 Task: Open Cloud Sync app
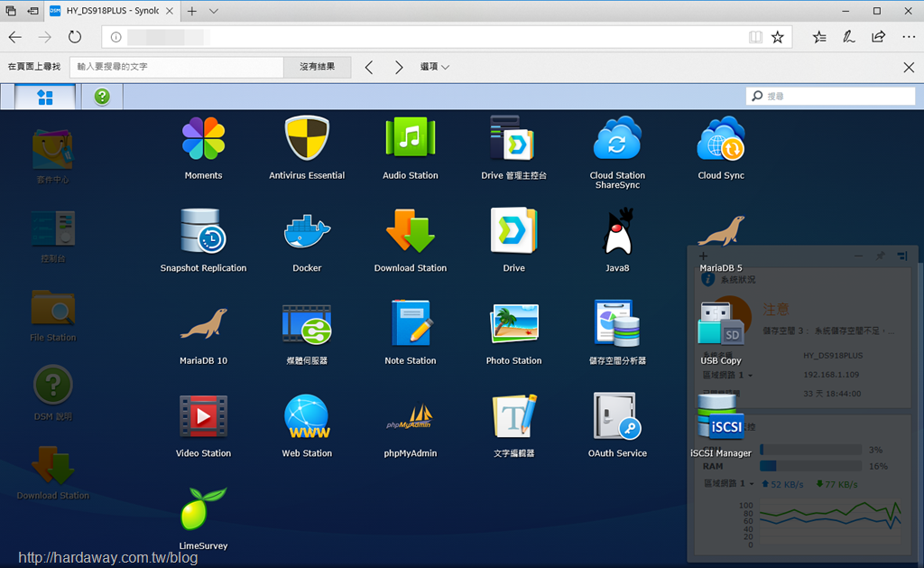click(x=721, y=138)
